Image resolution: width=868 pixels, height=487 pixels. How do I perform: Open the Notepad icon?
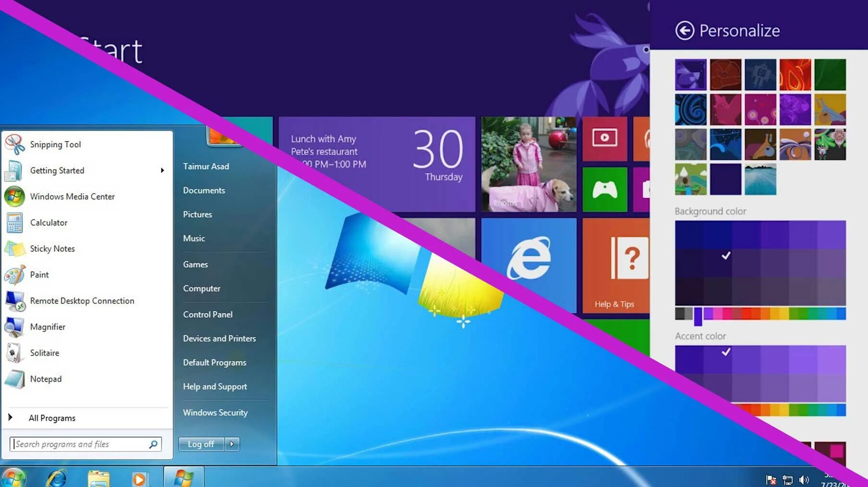[14, 379]
